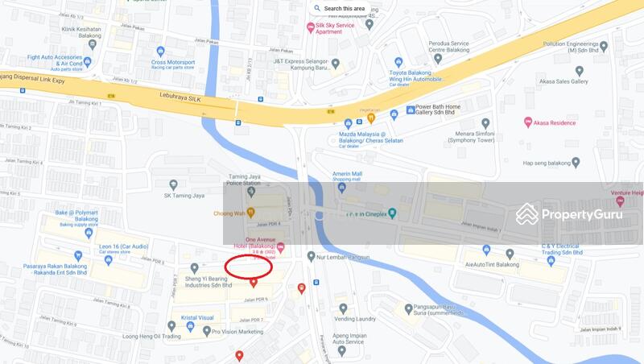644x364 pixels.
Task: Open the Cross Motorsport shopping pin
Action: [160, 52]
